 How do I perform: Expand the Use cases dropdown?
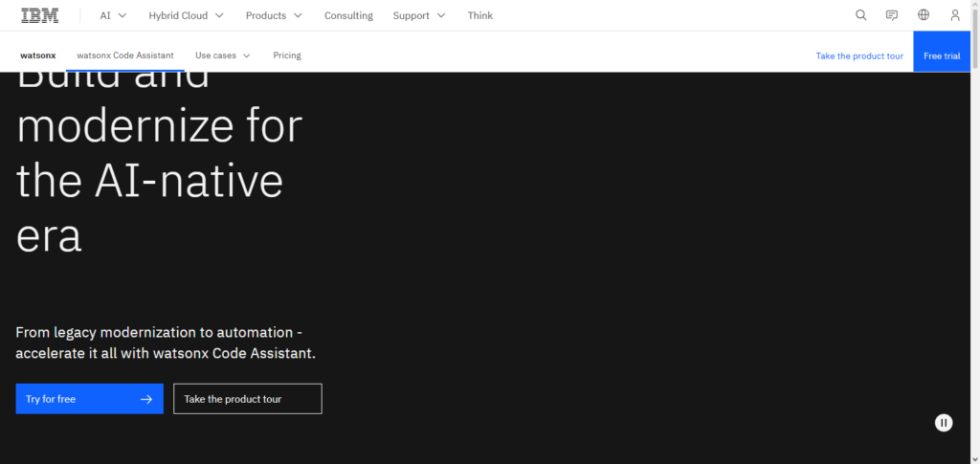coord(222,55)
